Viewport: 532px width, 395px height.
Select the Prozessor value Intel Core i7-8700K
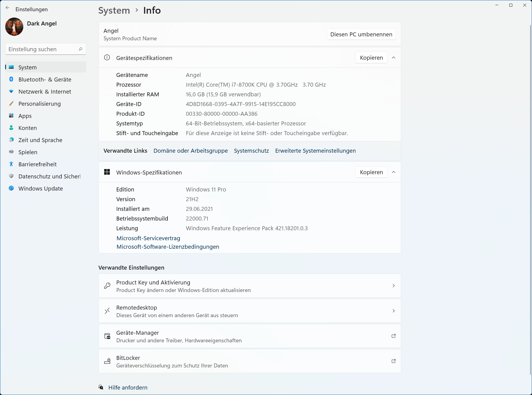point(256,85)
